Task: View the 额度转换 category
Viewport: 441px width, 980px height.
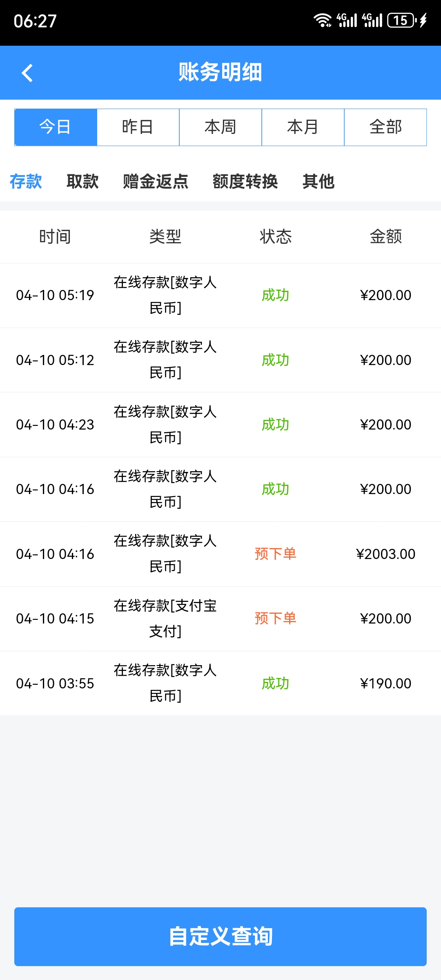Action: (245, 181)
